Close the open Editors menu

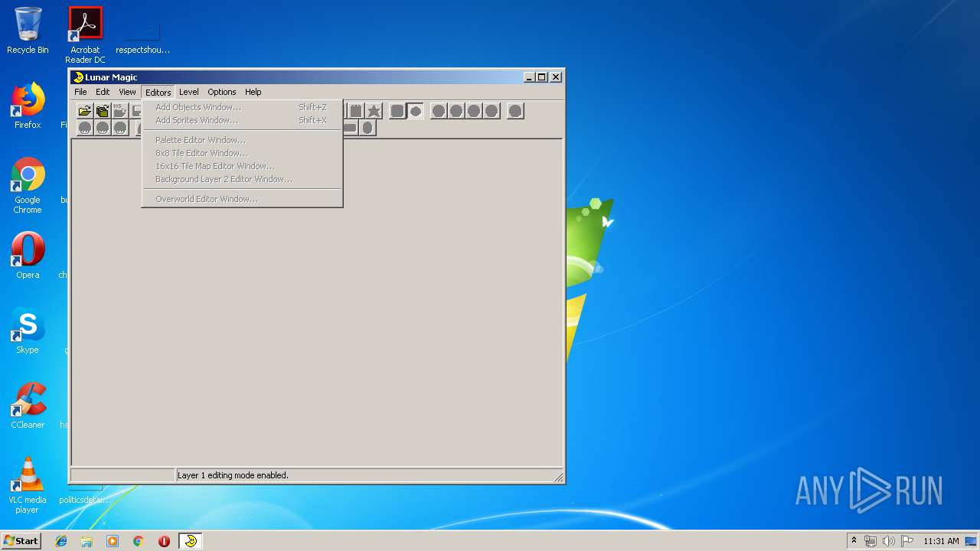point(158,92)
